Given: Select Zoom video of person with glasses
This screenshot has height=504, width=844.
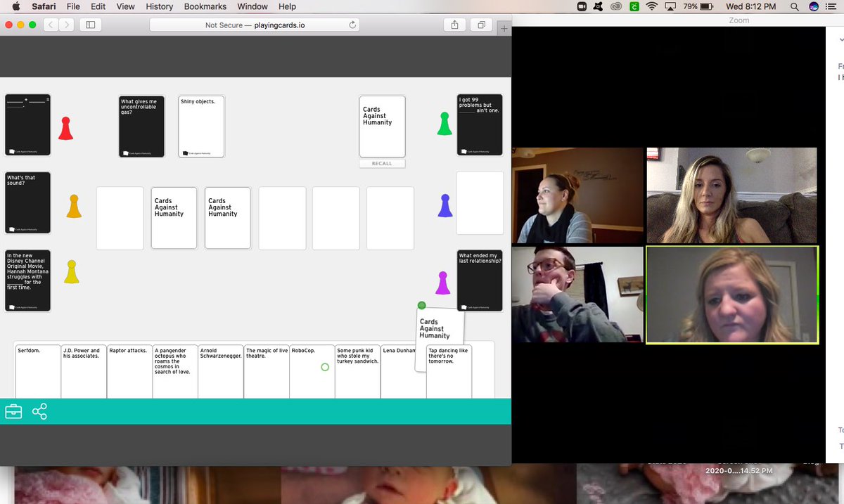Looking at the screenshot, I should click(x=577, y=295).
